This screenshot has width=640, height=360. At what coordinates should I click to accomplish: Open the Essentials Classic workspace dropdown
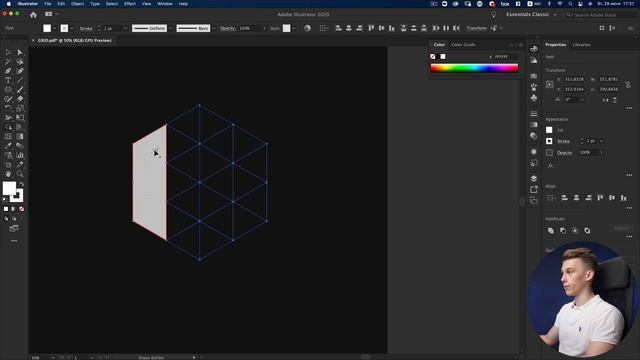(x=531, y=15)
